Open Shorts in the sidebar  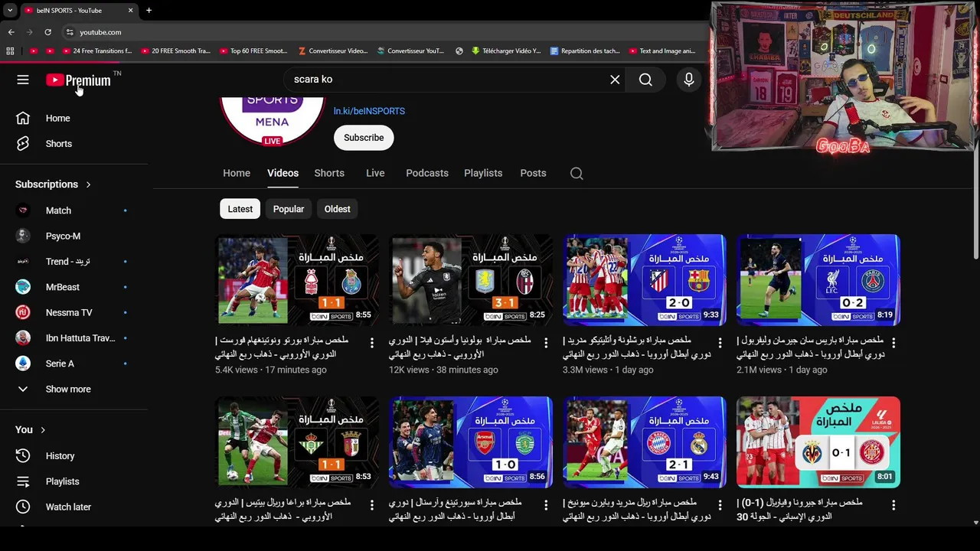coord(74,144)
